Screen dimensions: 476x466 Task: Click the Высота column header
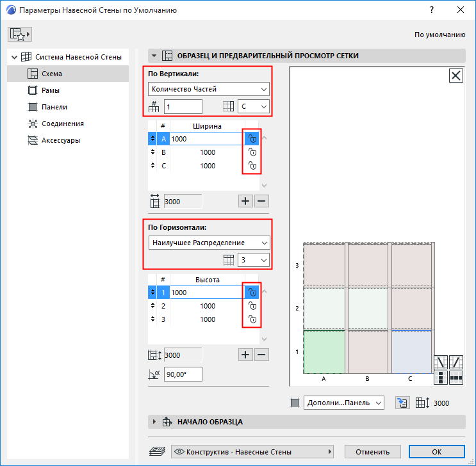pyautogui.click(x=208, y=280)
